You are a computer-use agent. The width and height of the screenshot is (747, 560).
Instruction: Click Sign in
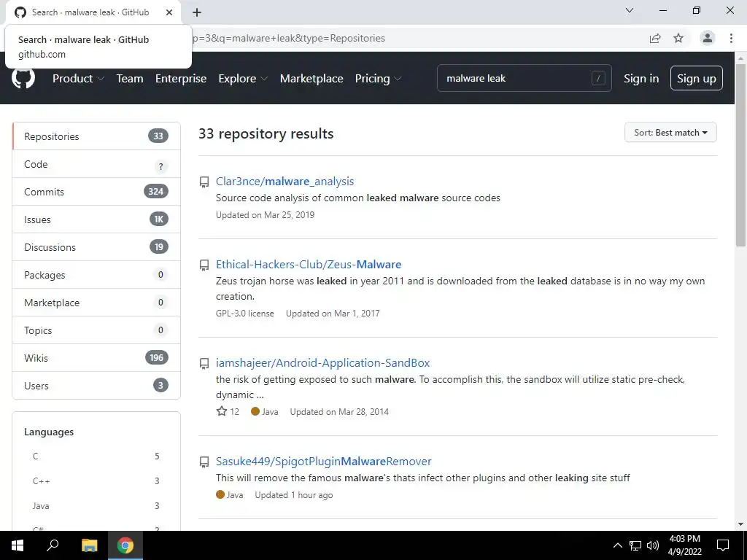(641, 79)
